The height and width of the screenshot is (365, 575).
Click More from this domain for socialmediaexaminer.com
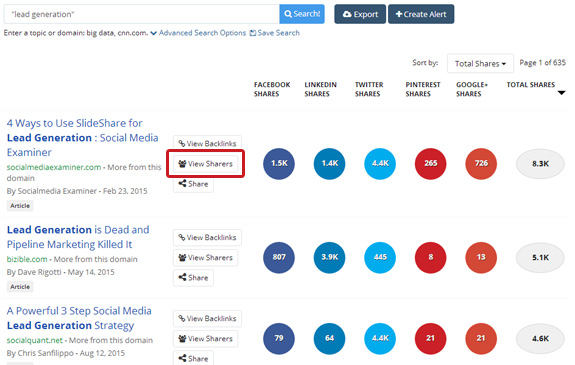84,173
